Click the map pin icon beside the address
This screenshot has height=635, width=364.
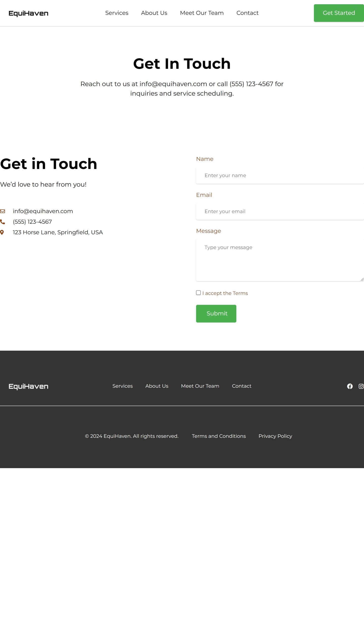(x=2, y=232)
